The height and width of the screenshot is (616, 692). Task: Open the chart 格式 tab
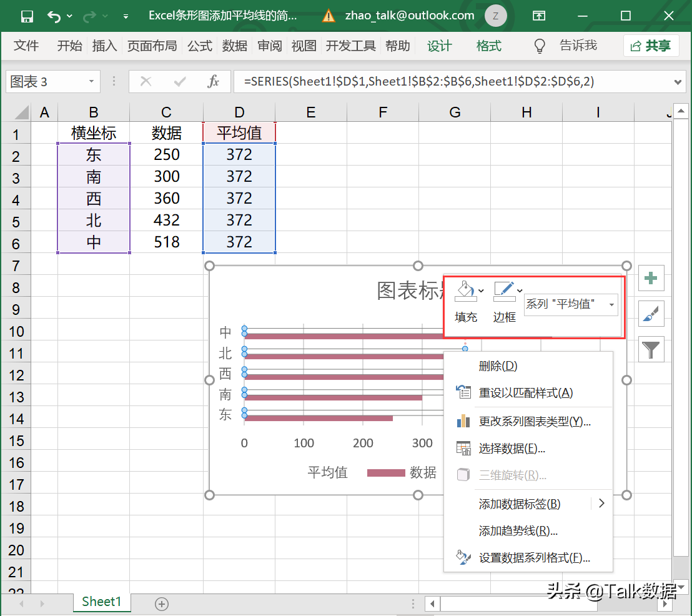coord(488,46)
